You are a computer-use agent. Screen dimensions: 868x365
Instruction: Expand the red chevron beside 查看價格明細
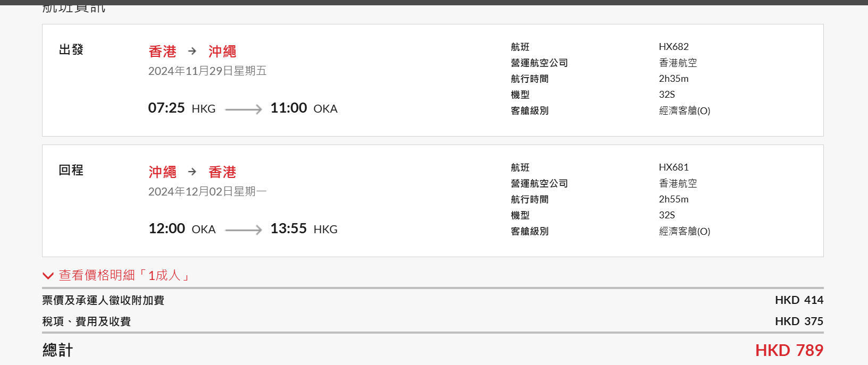click(x=48, y=275)
